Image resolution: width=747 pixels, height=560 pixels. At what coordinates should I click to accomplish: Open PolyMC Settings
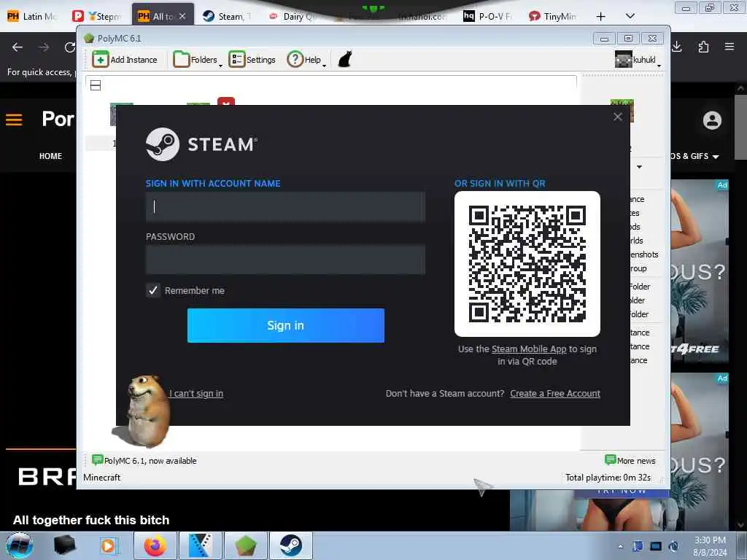coord(252,60)
